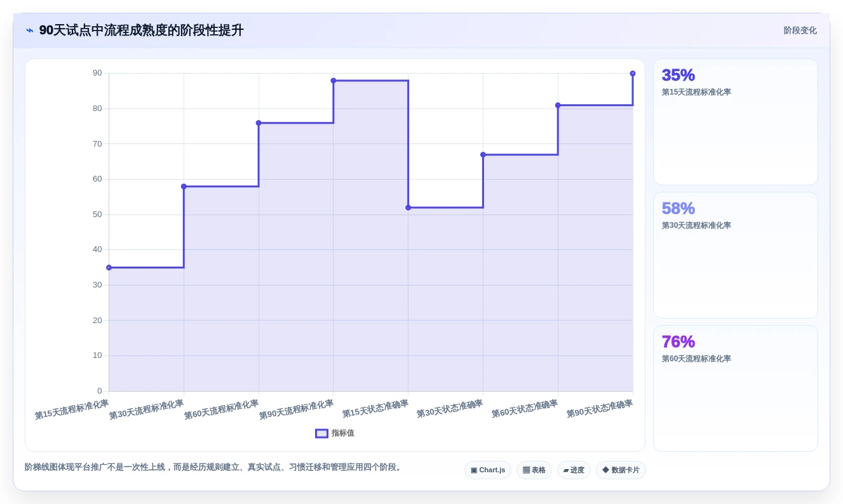Viewport: 843px width, 504px height.
Task: Click the data point at value 88
Action: 334,81
